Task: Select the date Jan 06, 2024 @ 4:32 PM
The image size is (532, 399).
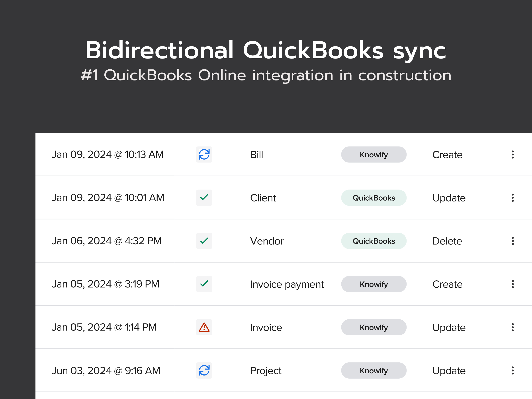Action: click(107, 241)
